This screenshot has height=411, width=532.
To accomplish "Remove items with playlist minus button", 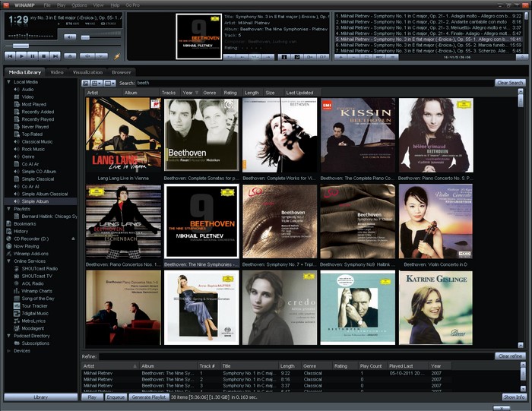I will coord(353,57).
